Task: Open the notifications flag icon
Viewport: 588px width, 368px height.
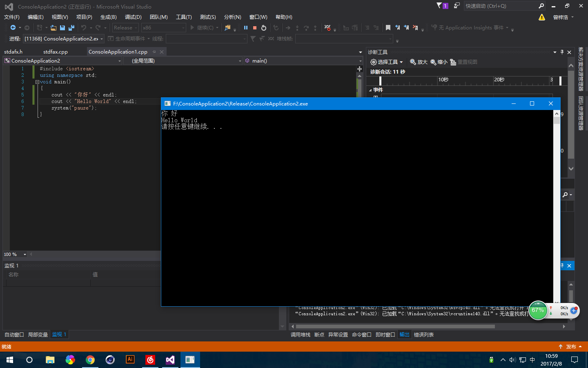Action: point(442,6)
